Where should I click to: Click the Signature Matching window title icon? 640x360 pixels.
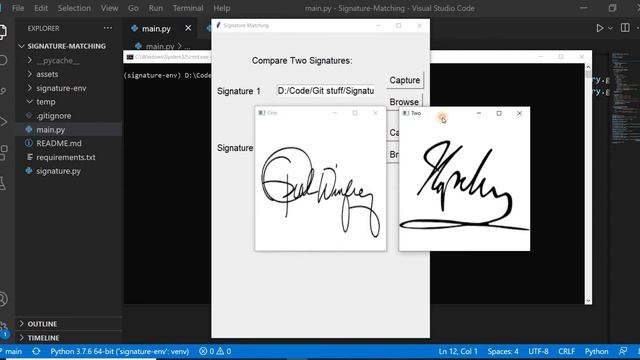(218, 25)
